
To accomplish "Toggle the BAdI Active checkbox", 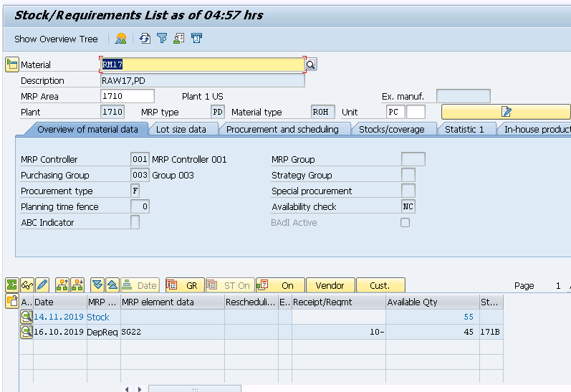I will click(x=406, y=223).
